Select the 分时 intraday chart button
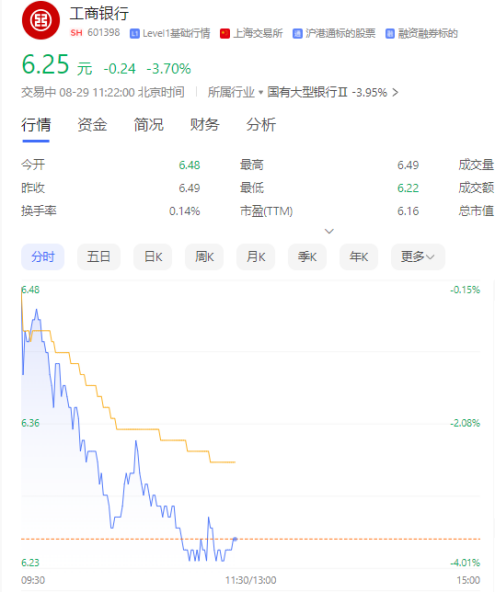This screenshot has height=593, width=495. pos(43,257)
